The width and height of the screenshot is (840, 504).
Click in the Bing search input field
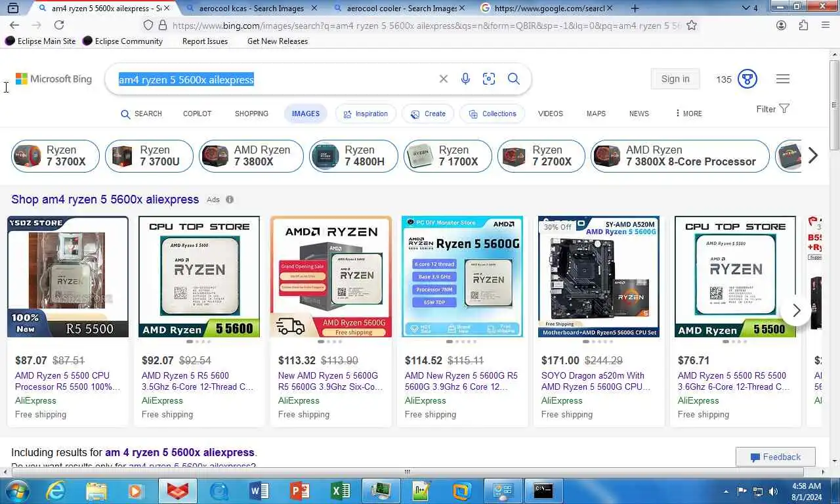276,79
